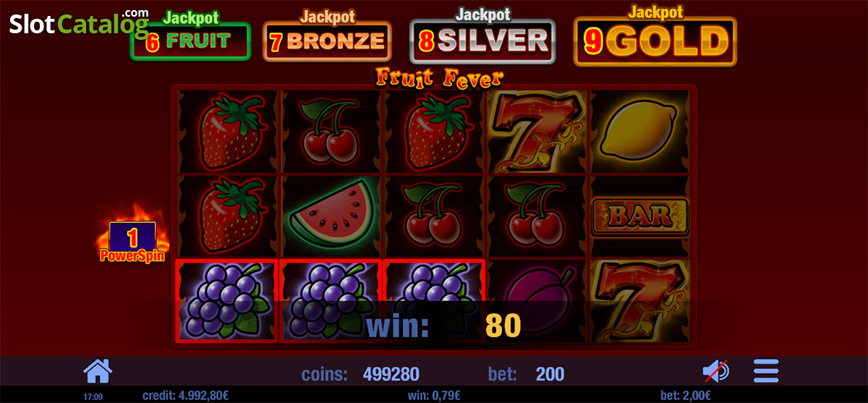The width and height of the screenshot is (868, 403).
Task: Tap the BAR symbol on reel five
Action: click(x=640, y=216)
